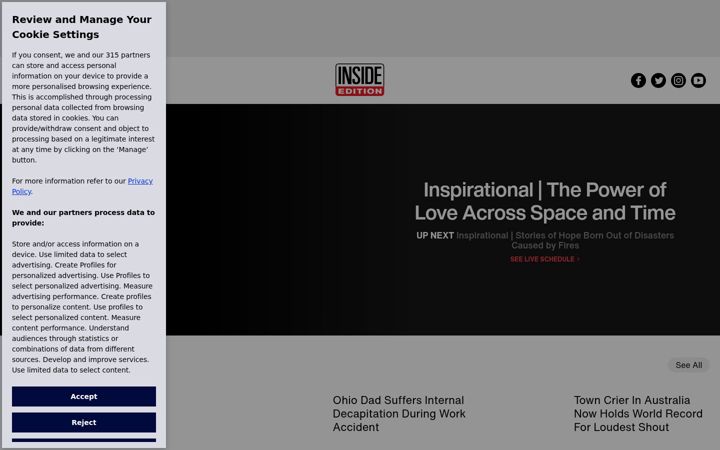Open the Inside Edition Twitter icon

pyautogui.click(x=658, y=80)
